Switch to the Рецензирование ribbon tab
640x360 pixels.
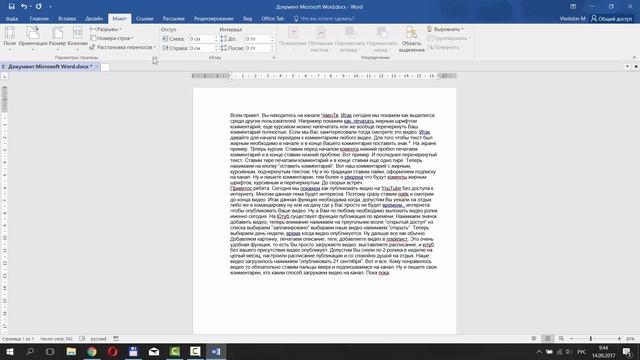(x=213, y=19)
